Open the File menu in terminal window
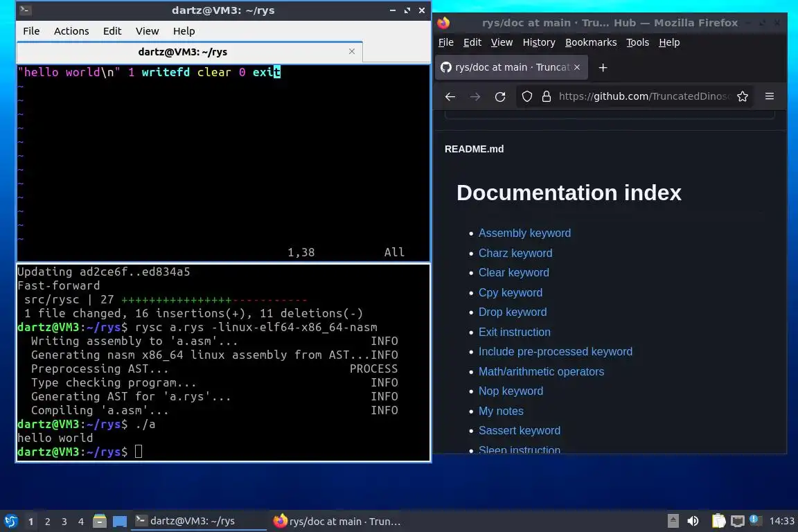 31,31
